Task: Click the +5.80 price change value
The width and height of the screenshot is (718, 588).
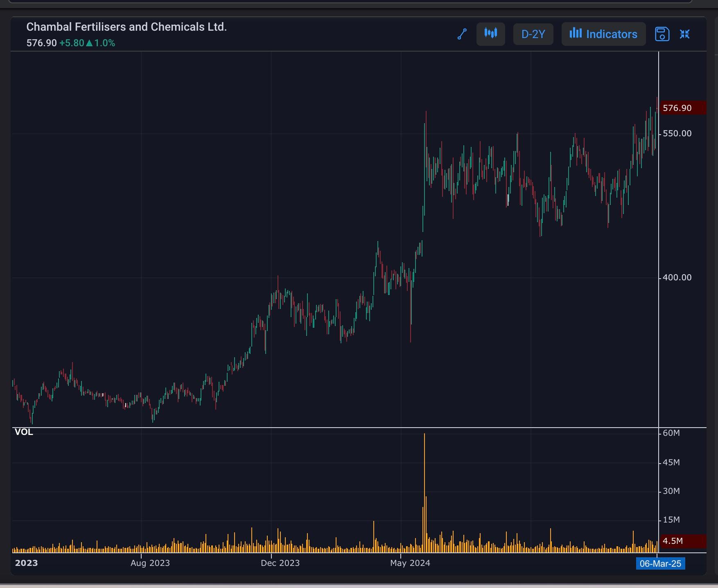Action: tap(72, 43)
